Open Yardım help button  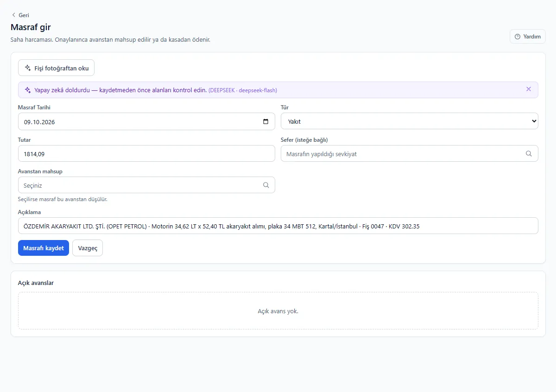[x=528, y=37]
